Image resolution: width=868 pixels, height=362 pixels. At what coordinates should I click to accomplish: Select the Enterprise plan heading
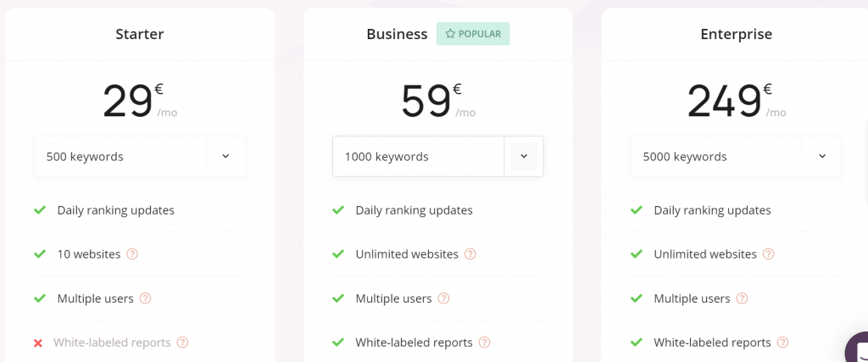tap(737, 34)
